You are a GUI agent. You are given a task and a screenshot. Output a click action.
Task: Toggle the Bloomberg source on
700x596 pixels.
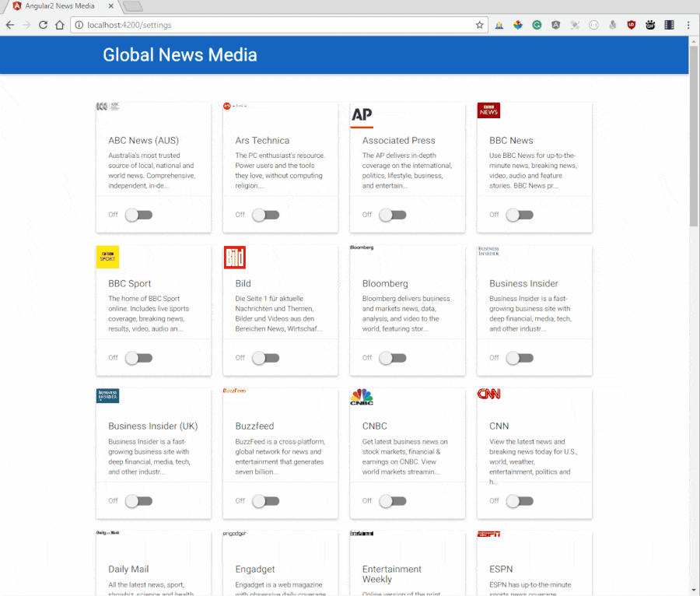pos(393,358)
